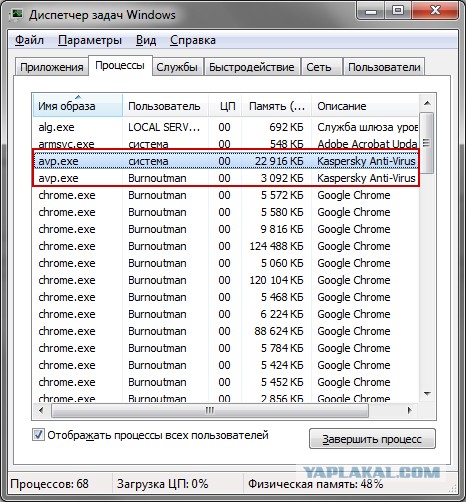466x502 pixels.
Task: Select chrome.exe using 5 580 КБ
Action: (x=226, y=212)
